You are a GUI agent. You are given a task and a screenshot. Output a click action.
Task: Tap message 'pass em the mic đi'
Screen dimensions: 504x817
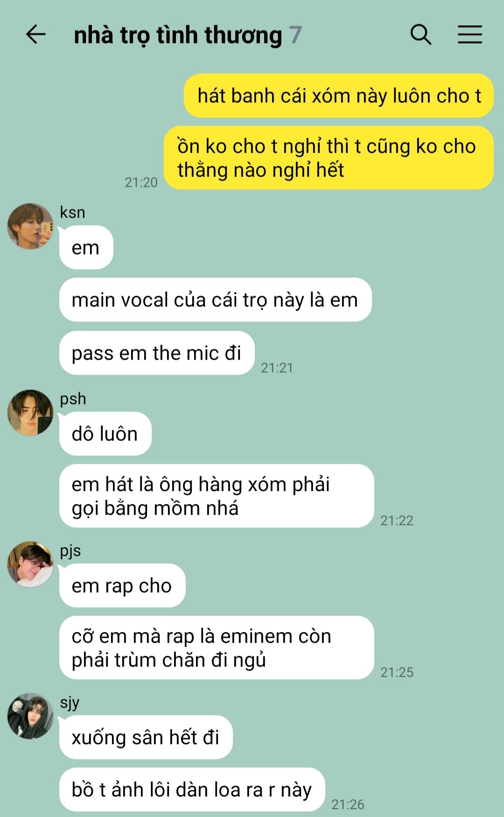tap(157, 353)
